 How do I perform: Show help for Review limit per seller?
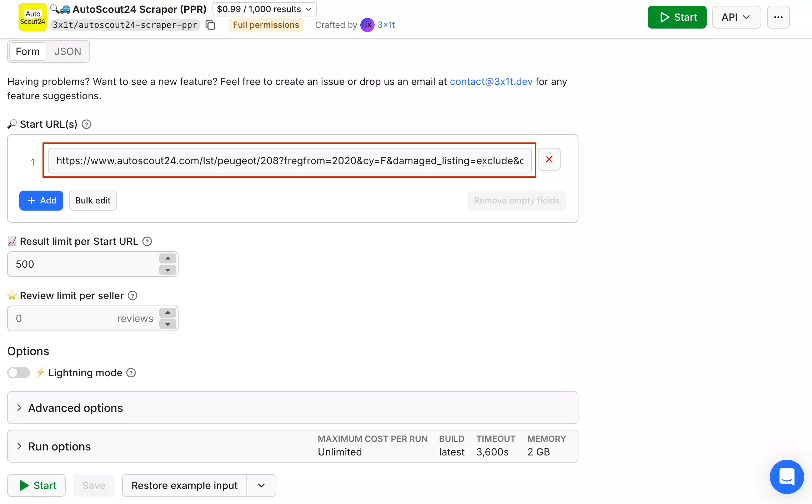(132, 296)
